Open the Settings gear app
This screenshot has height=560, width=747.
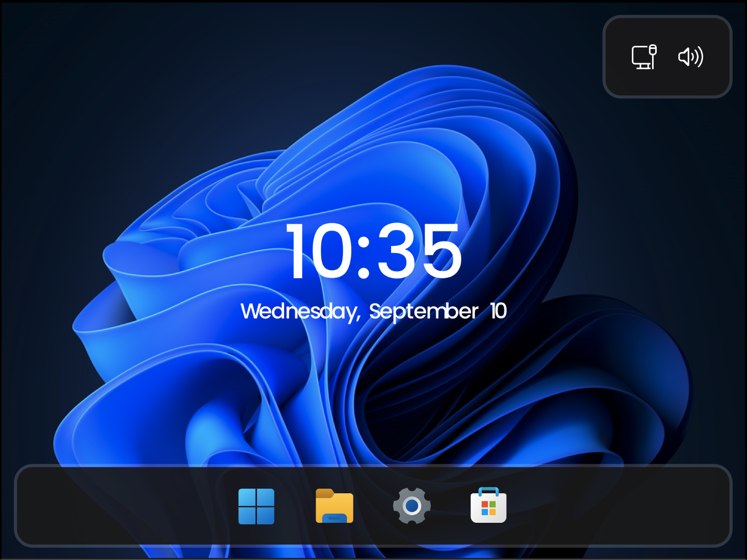pyautogui.click(x=411, y=506)
